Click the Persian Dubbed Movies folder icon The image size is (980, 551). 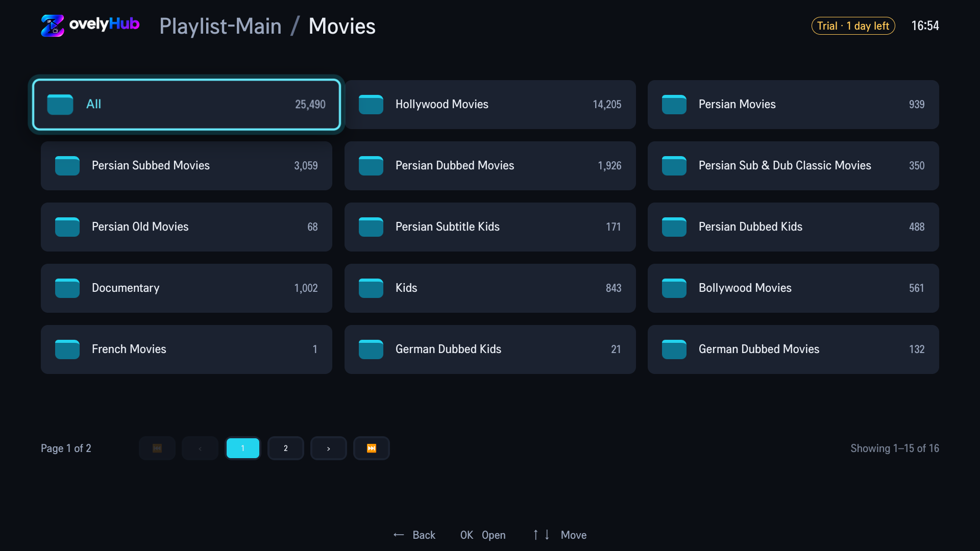coord(371,166)
